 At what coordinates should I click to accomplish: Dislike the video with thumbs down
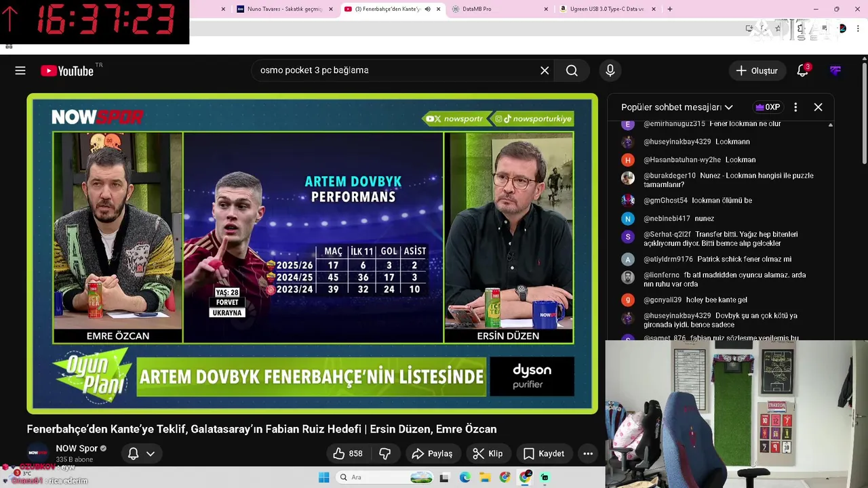click(385, 453)
